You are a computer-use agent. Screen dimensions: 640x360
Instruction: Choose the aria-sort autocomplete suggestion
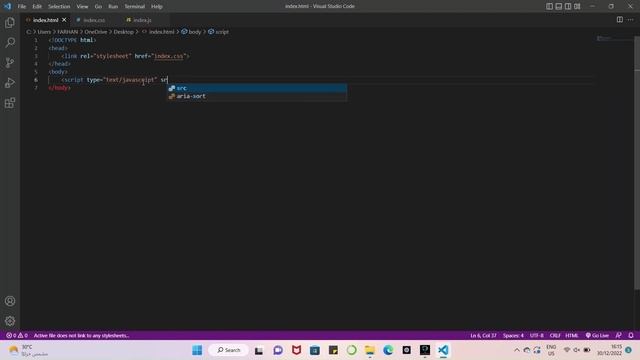[257, 96]
